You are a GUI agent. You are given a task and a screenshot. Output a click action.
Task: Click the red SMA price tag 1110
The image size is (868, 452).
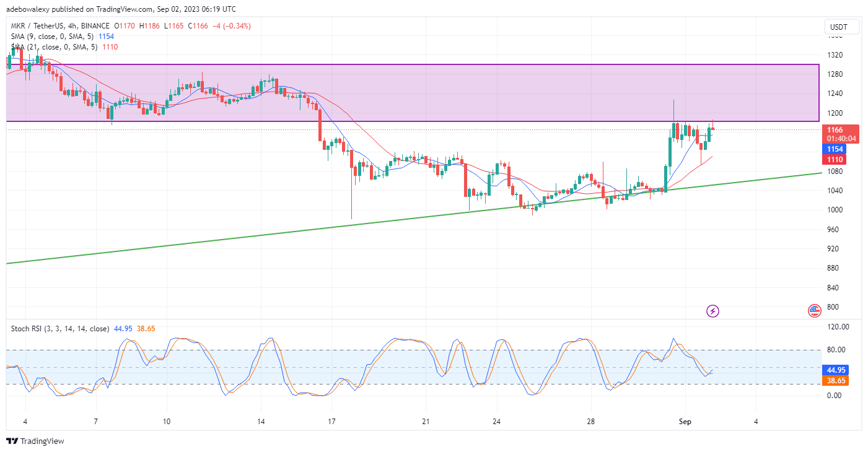[x=835, y=160]
